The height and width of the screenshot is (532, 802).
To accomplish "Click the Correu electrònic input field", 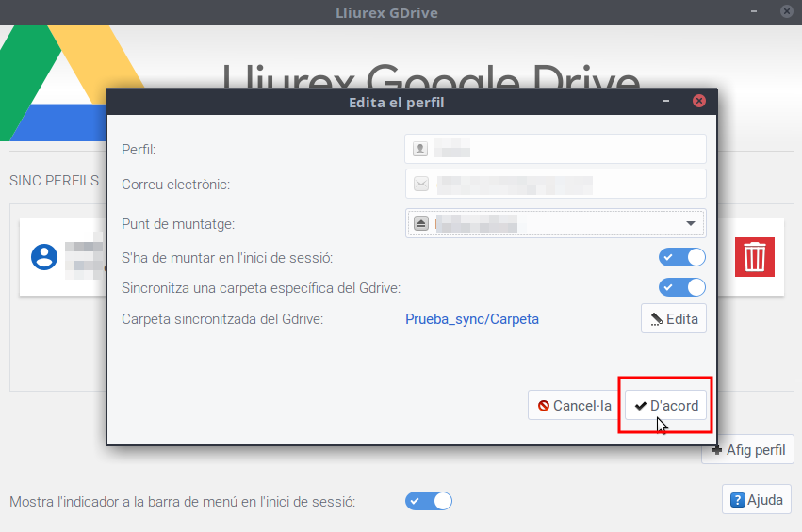I will (565, 184).
